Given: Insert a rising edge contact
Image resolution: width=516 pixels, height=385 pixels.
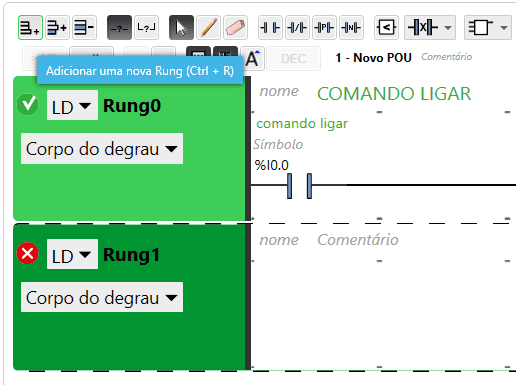Looking at the screenshot, I should 324,27.
